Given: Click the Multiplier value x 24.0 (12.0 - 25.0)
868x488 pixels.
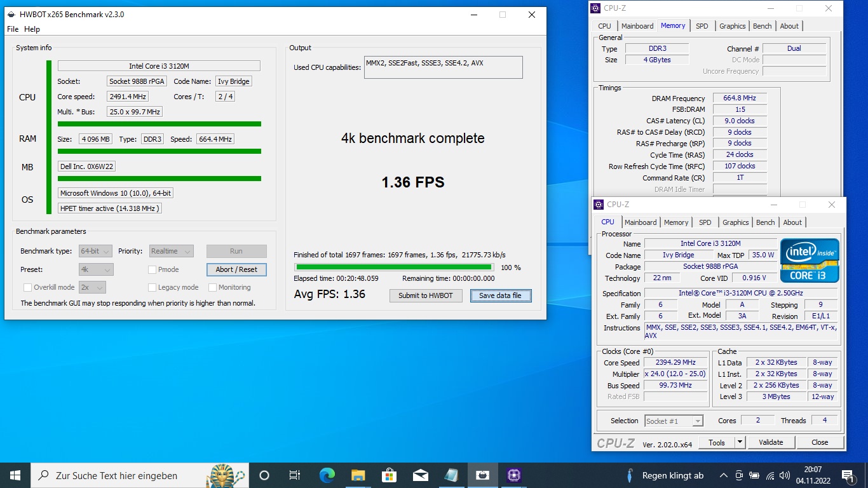Looking at the screenshot, I should point(676,374).
